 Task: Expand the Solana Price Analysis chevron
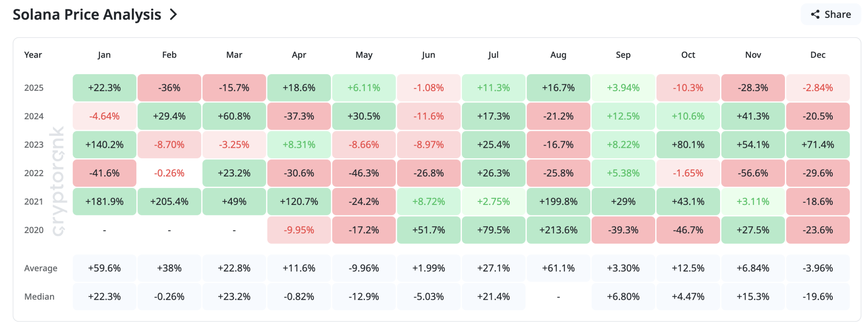pyautogui.click(x=173, y=14)
